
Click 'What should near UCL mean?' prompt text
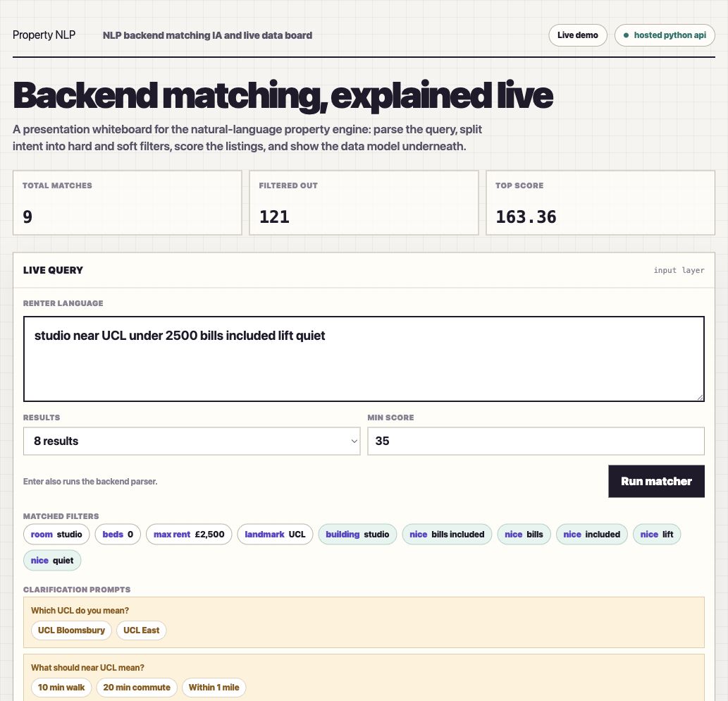tap(88, 668)
